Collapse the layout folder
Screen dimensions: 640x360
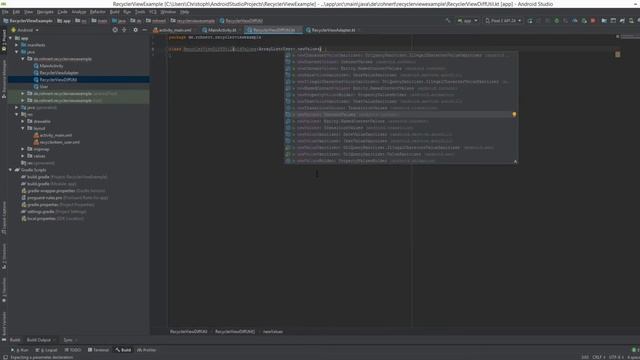coord(23,128)
